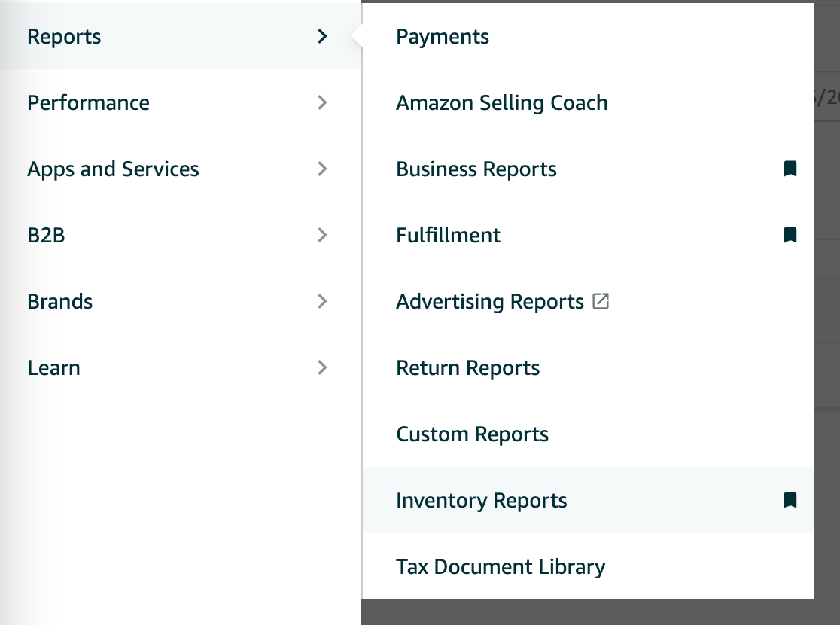Screen dimensions: 840x625
Task: Open Return Reports
Action: coord(588,367)
